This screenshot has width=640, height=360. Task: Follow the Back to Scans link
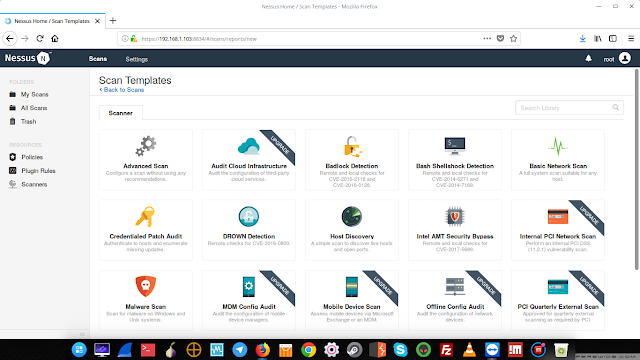[122, 90]
